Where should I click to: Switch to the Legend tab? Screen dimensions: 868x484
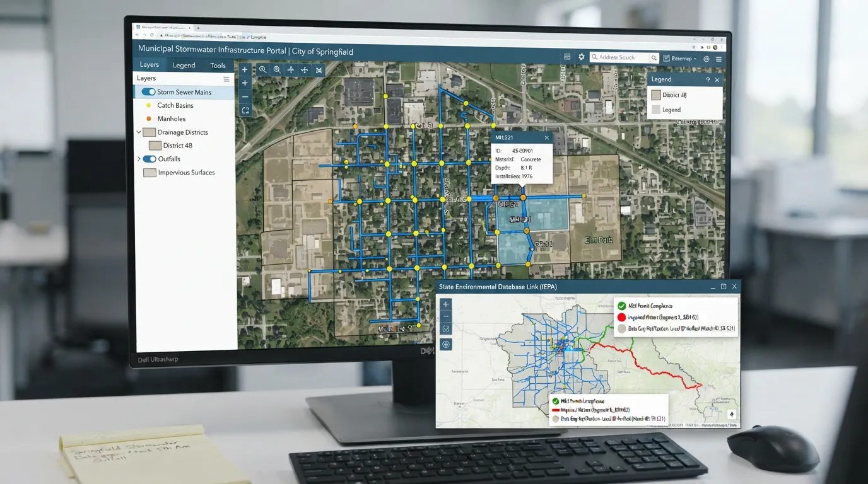(x=184, y=65)
